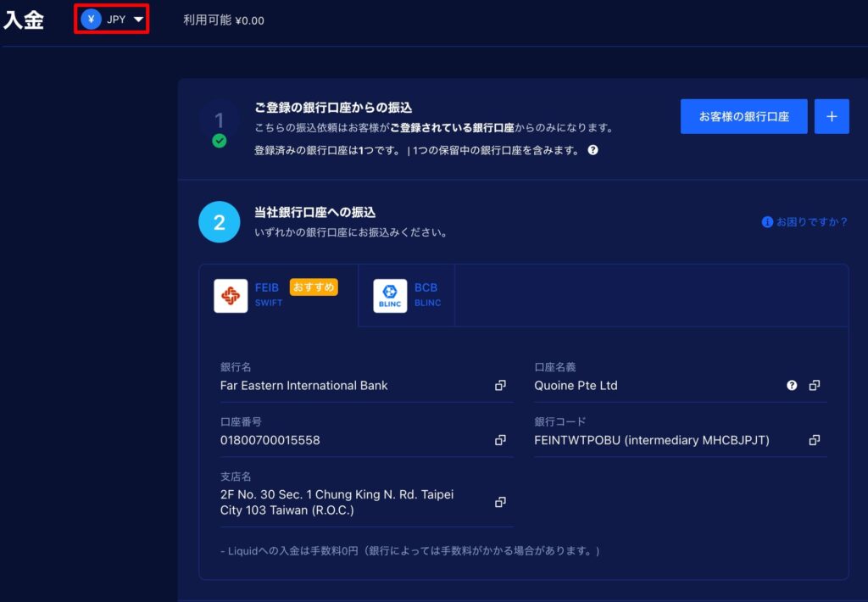The height and width of the screenshot is (602, 868).
Task: Open help icon next to Quoine Pte Ltd
Action: pyautogui.click(x=793, y=386)
